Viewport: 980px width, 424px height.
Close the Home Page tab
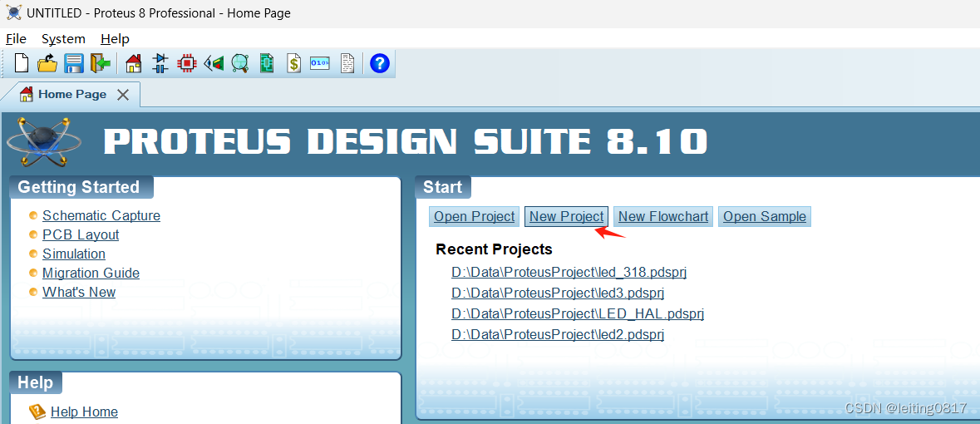click(x=123, y=95)
